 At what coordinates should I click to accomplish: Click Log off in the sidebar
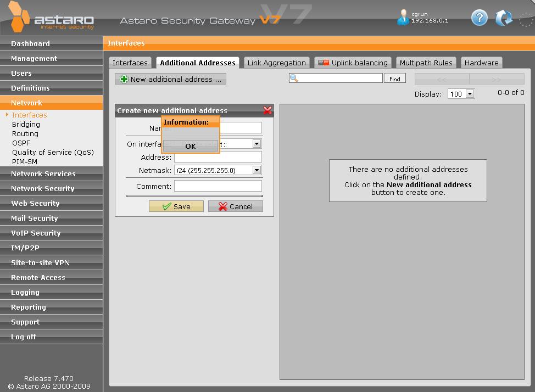click(51, 337)
